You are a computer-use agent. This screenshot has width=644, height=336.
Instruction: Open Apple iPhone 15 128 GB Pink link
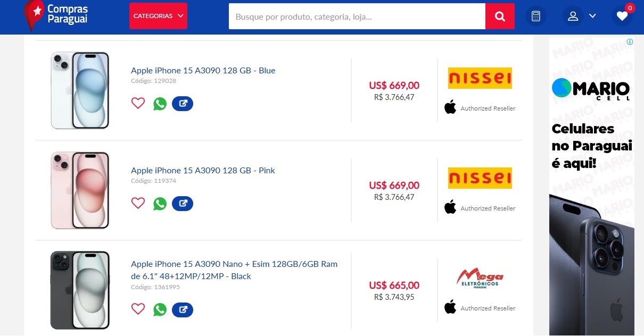tap(203, 171)
